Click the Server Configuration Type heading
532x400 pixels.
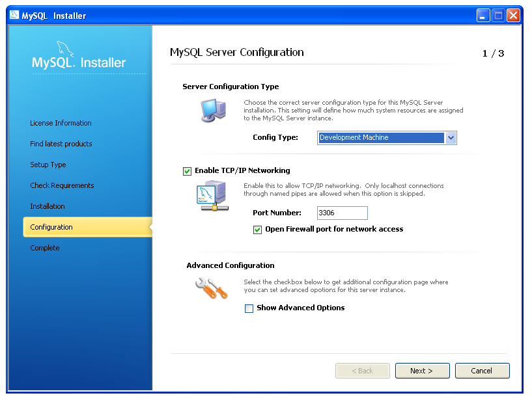click(x=231, y=87)
